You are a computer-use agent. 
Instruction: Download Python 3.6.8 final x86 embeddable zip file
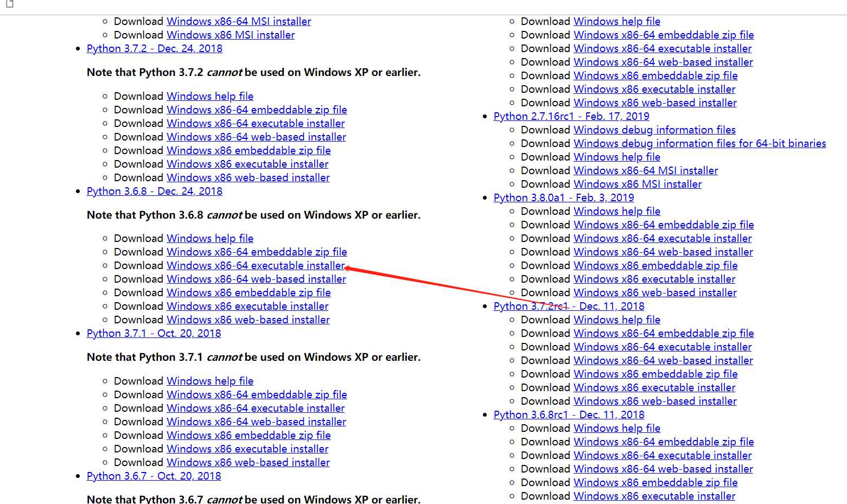coord(249,292)
